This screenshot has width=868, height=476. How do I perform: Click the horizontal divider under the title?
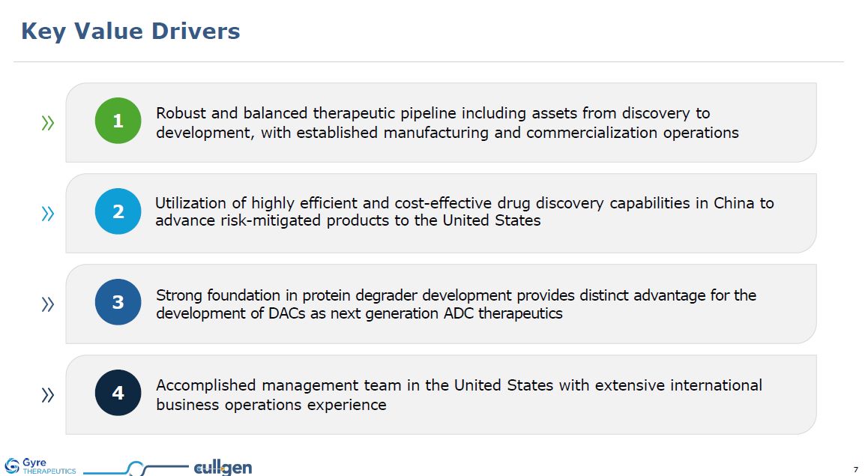point(429,61)
